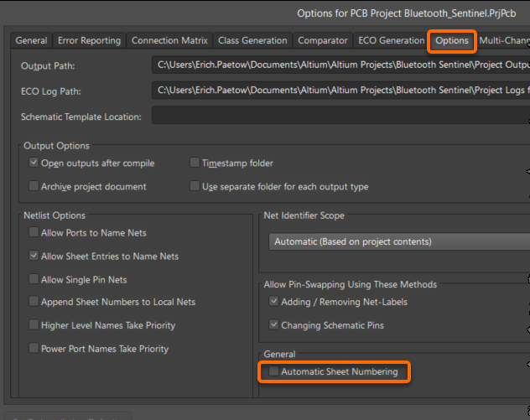Switch to the General tab
This screenshot has height=420, width=530.
pos(31,40)
